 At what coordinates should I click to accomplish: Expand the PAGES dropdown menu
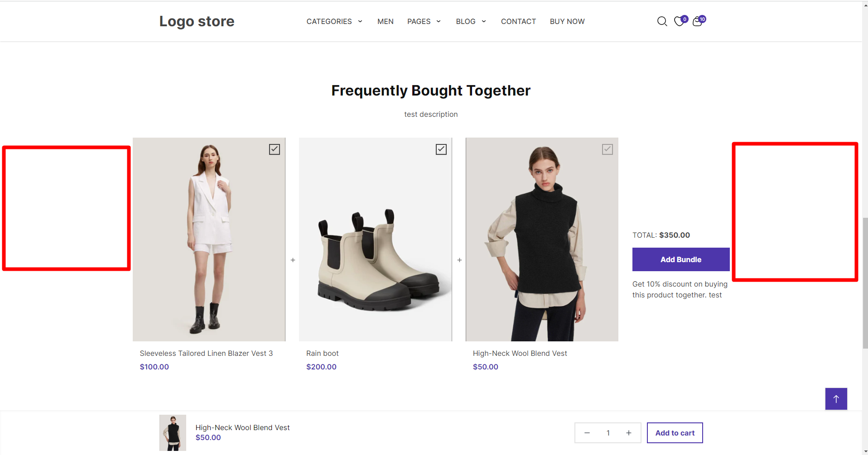point(424,21)
